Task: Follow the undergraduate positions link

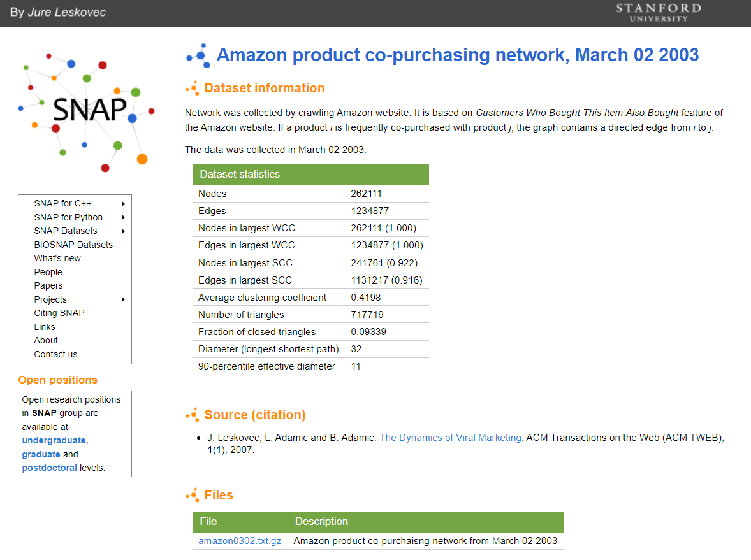Action: click(55, 440)
